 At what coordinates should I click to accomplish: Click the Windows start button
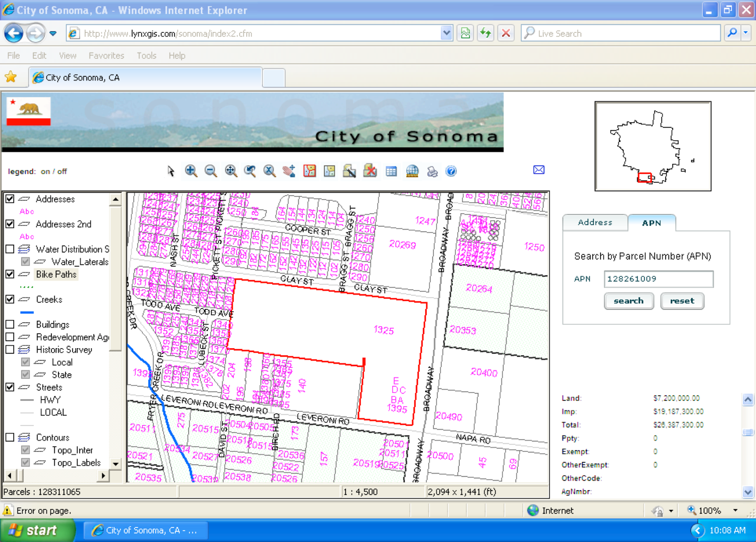point(37,530)
